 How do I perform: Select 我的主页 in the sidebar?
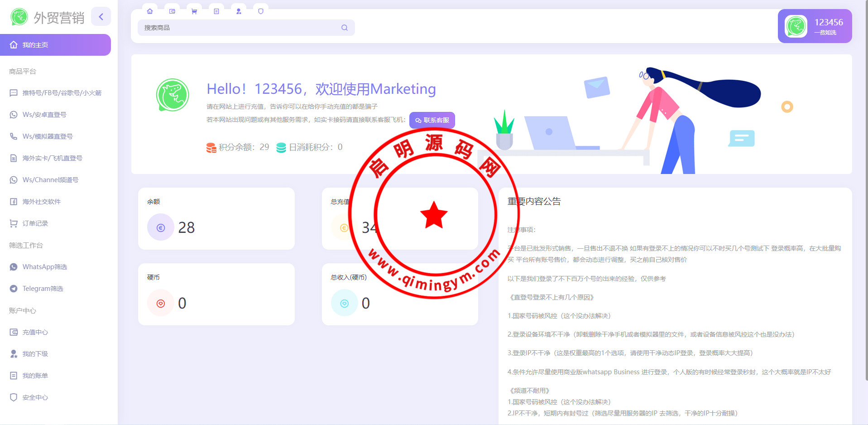coord(55,45)
